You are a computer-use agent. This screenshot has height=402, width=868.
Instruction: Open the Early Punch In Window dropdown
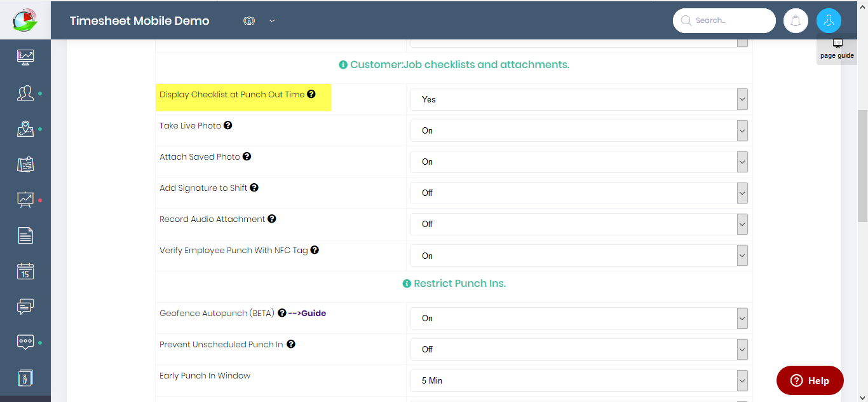[579, 380]
